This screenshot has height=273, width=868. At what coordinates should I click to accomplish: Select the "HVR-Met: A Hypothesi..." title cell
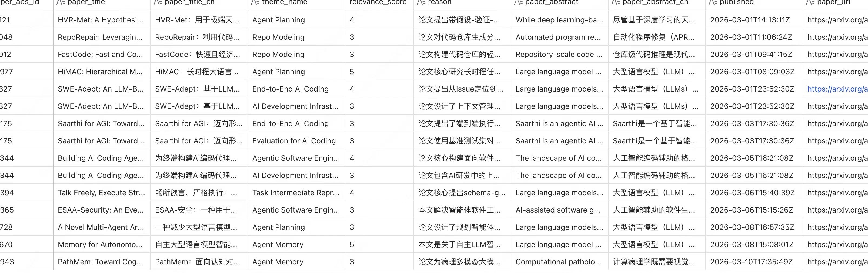[x=101, y=20]
